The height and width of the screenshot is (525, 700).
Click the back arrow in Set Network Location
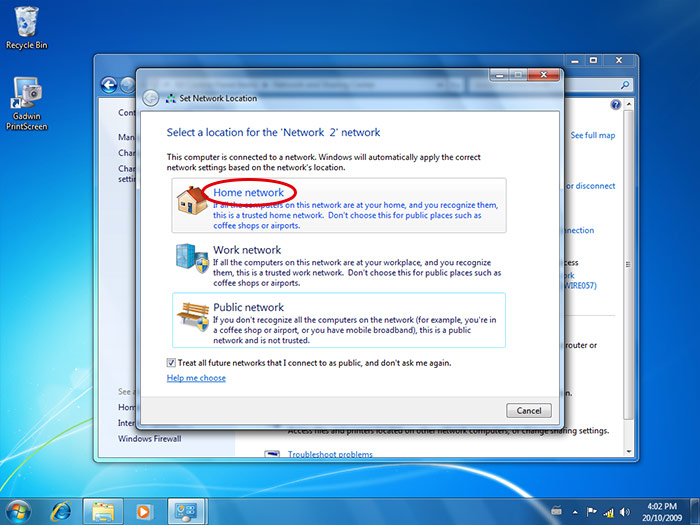coord(151,98)
